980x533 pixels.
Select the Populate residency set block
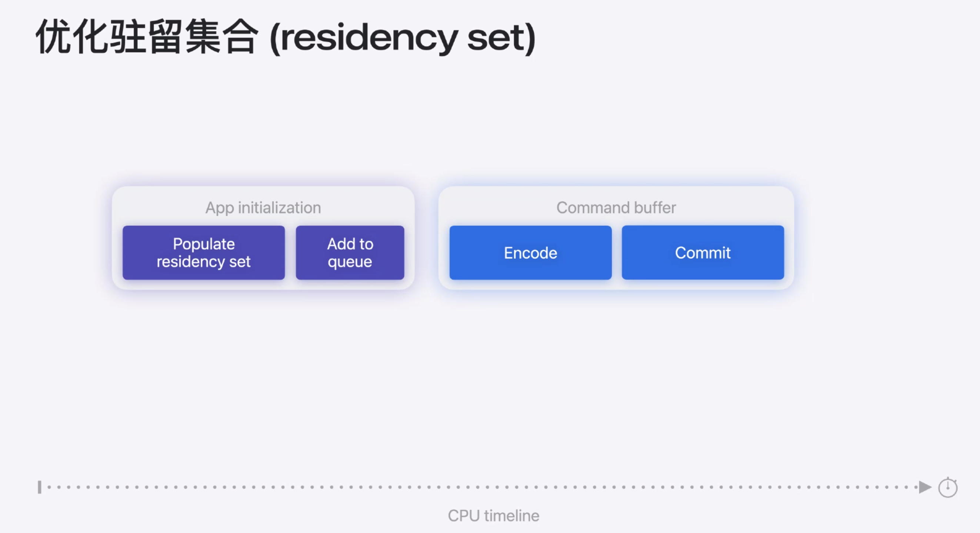[x=204, y=253]
